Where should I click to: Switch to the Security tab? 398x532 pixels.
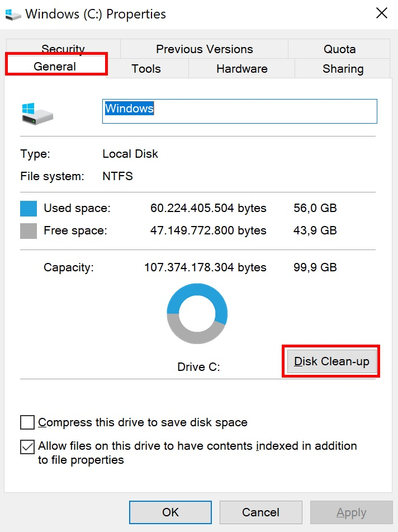point(63,49)
